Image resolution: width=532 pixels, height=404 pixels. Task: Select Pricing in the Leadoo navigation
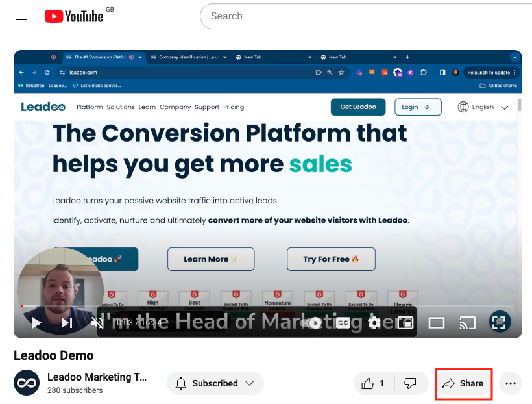[234, 107]
